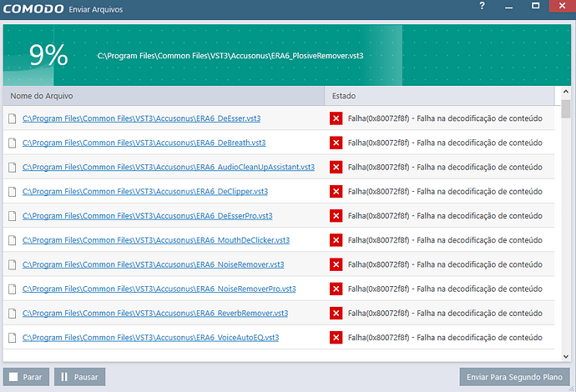Open the ERA6_VoiceAutoEQ.vst3 file link
This screenshot has width=576, height=392.
(150, 338)
